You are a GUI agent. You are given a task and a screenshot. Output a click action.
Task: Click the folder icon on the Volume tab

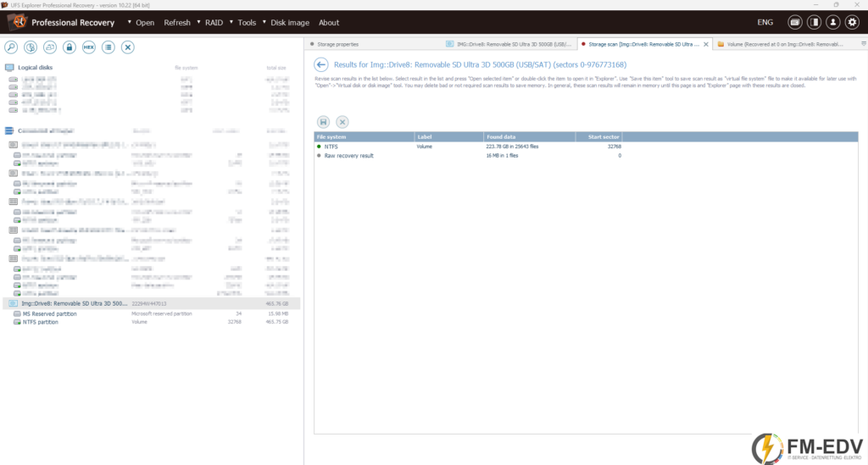tap(721, 44)
